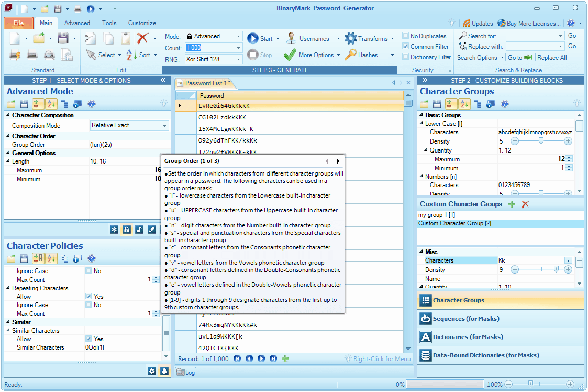Add a new record with green plus
588x392 pixels.
[285, 358]
